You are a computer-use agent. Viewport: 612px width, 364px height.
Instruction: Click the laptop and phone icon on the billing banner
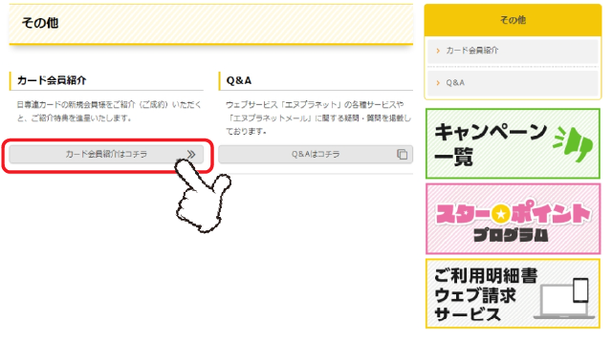pos(564,298)
